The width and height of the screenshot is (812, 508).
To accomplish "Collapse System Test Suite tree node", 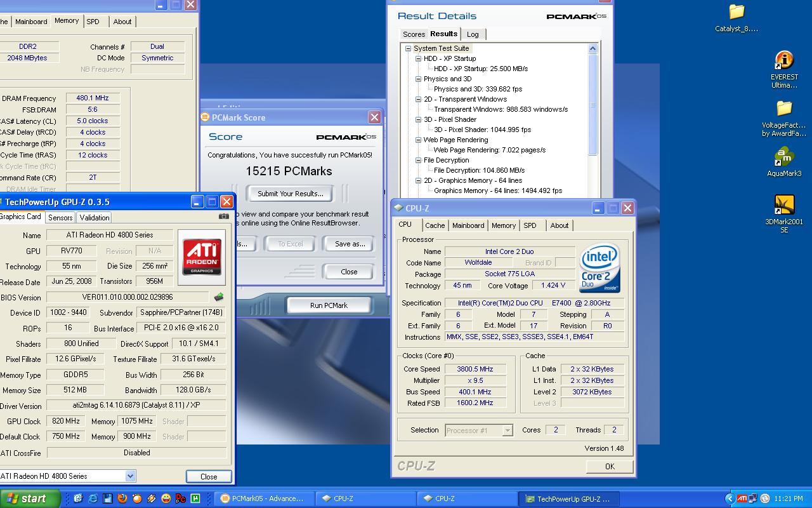I will tap(408, 48).
